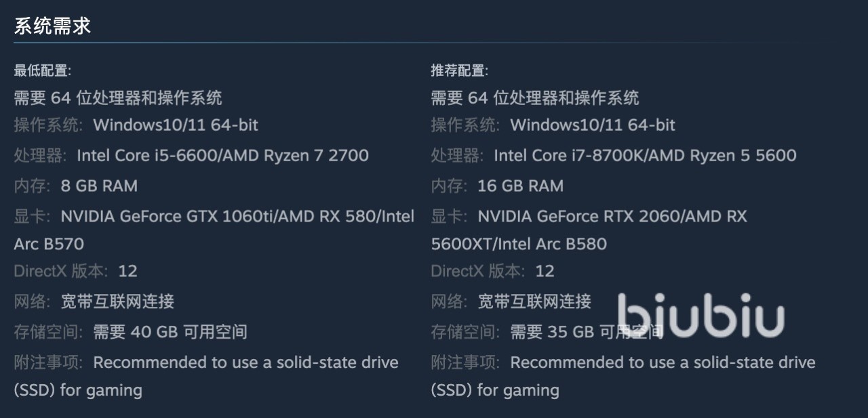Click the 处理器 label under minimum specs
The width and height of the screenshot is (868, 418).
tap(40, 156)
